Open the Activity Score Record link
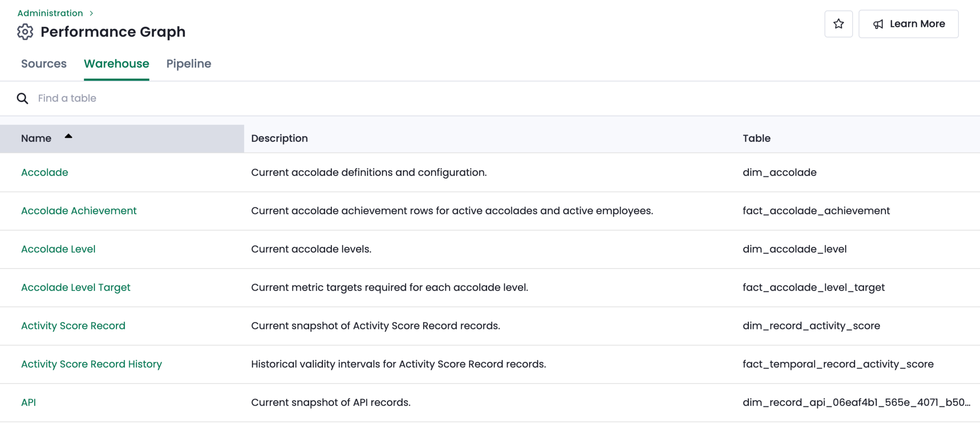The image size is (980, 427). tap(73, 326)
